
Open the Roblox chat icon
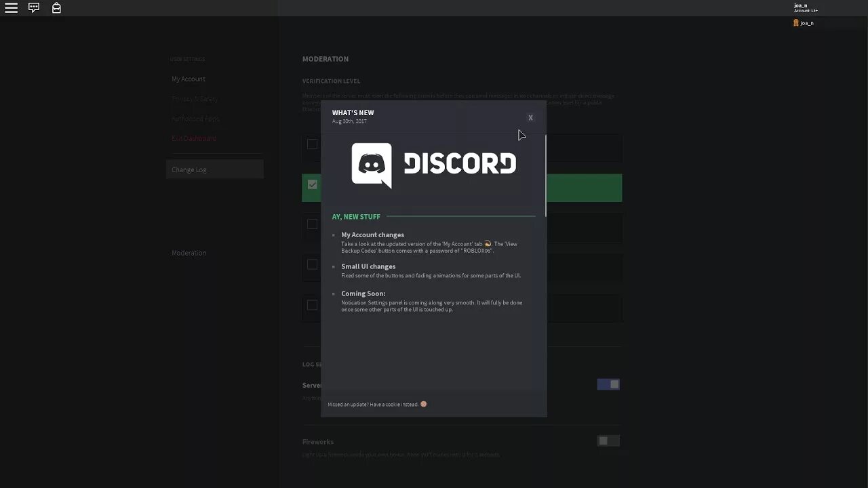tap(34, 8)
